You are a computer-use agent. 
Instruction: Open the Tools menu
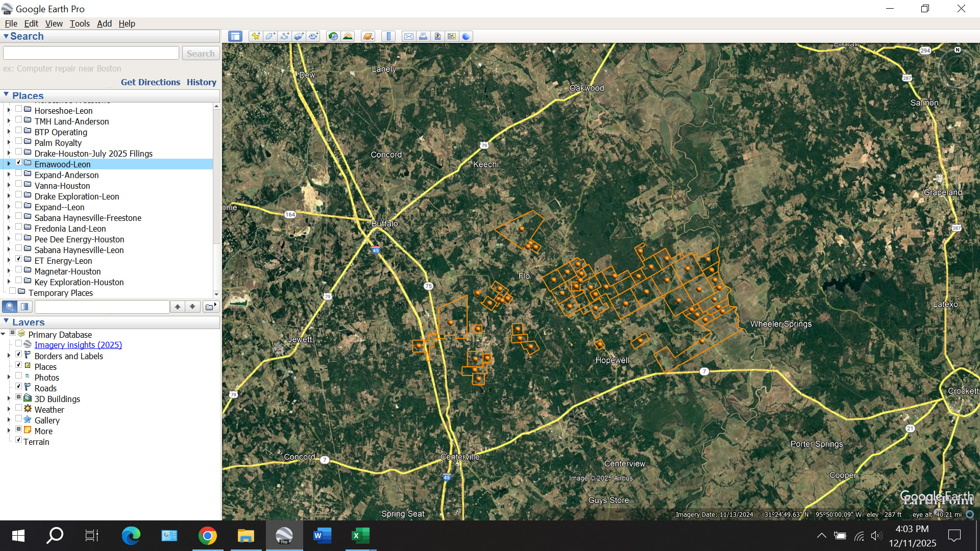(x=79, y=23)
